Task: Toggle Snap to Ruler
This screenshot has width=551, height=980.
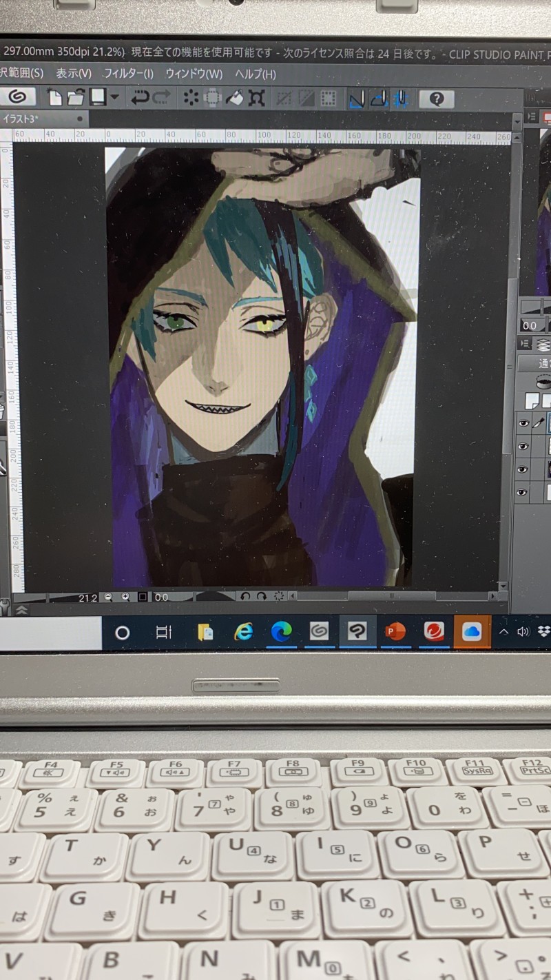Action: coord(357,99)
